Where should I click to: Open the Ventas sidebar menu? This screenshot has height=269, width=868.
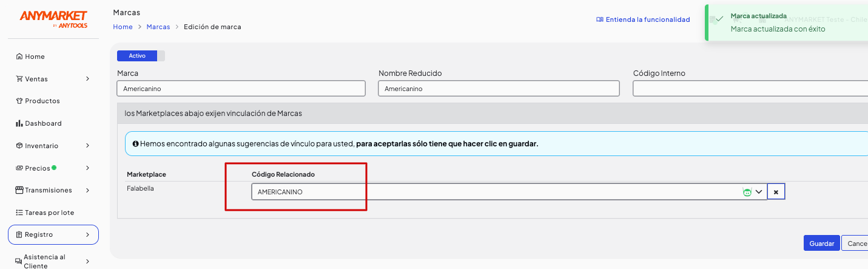(53, 79)
